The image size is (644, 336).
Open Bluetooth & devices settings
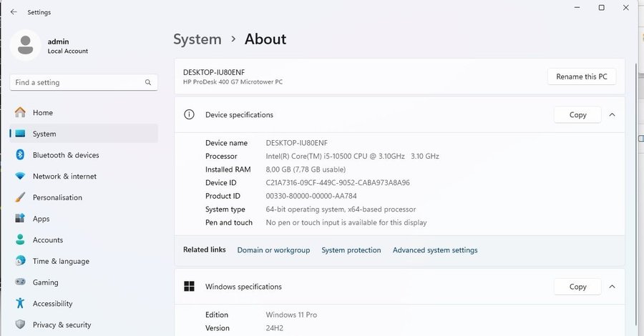(65, 155)
